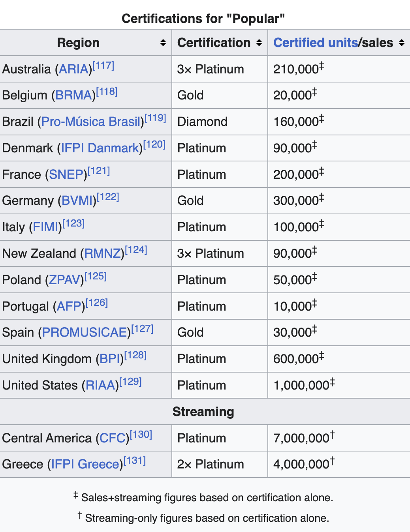The width and height of the screenshot is (410, 532).
Task: Click the BRMA link for Belgium
Action: pyautogui.click(x=73, y=96)
